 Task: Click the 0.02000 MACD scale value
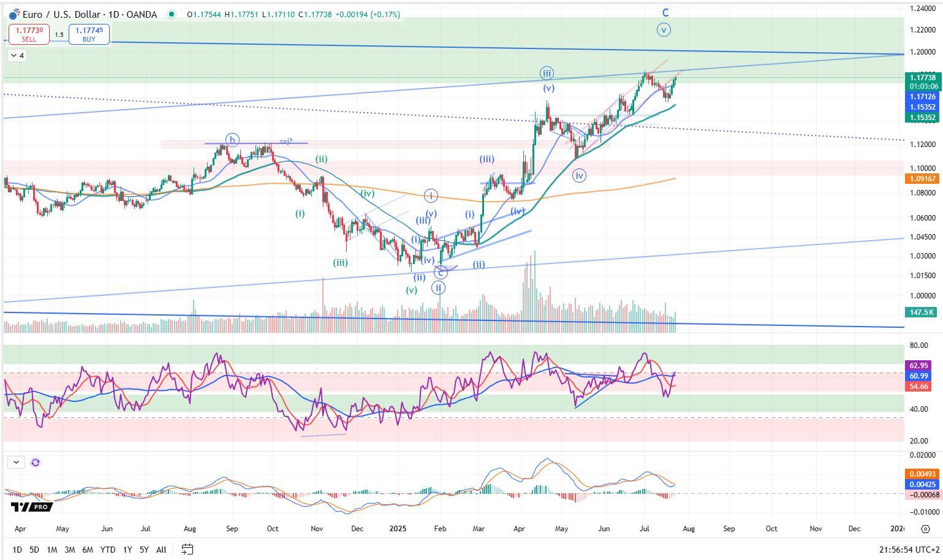922,455
